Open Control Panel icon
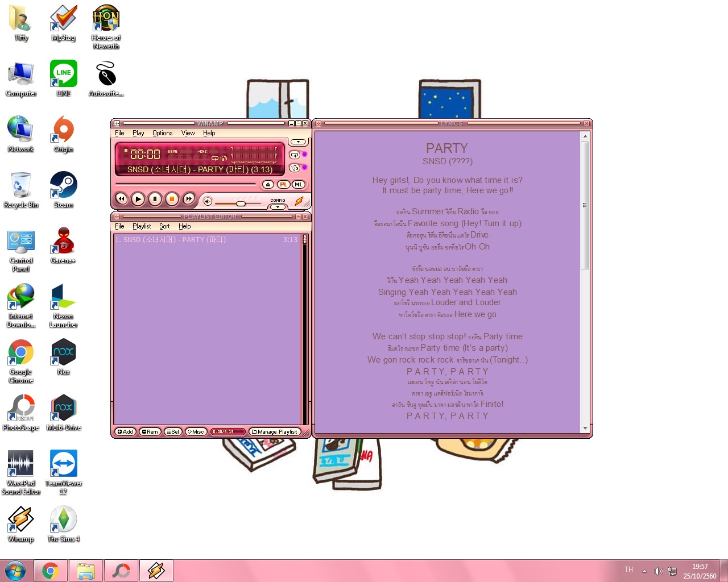 coord(21,250)
